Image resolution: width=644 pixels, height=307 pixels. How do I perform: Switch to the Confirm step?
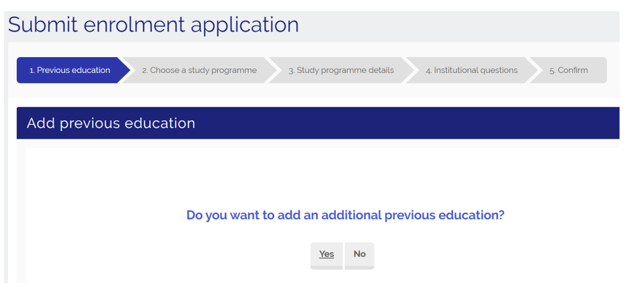[x=569, y=70]
